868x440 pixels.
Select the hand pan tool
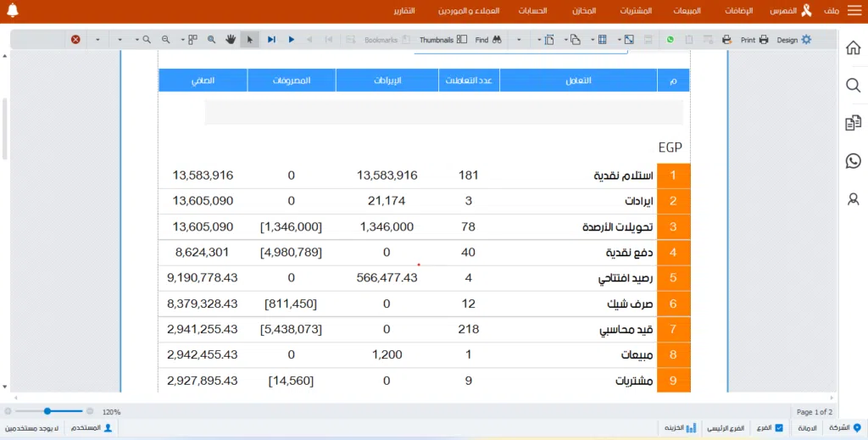(231, 40)
